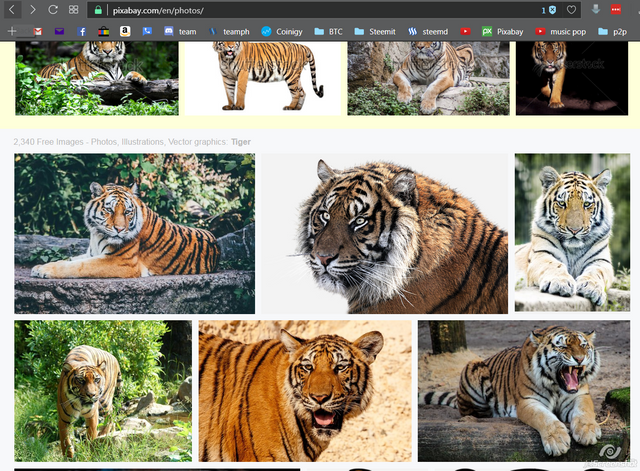Open the white-background standing tiger sponsored image

coord(262,77)
